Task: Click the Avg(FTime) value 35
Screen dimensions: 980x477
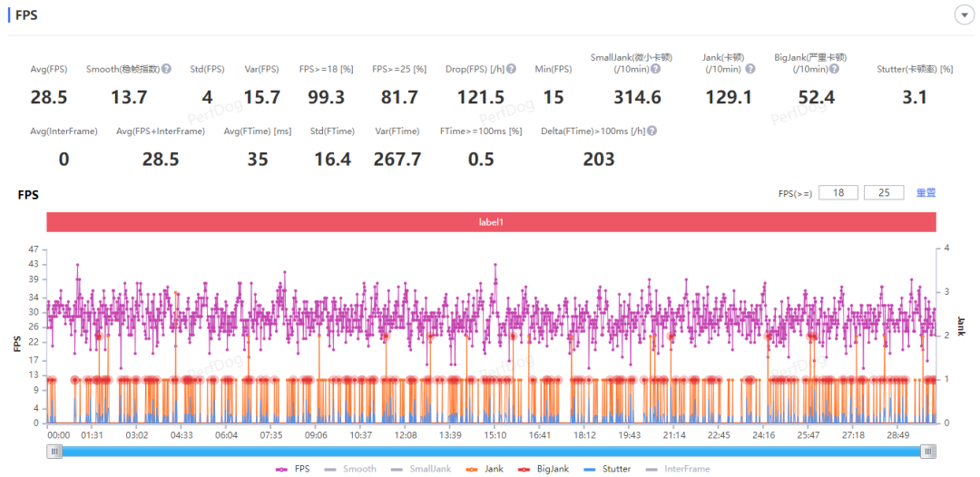Action: pyautogui.click(x=258, y=160)
